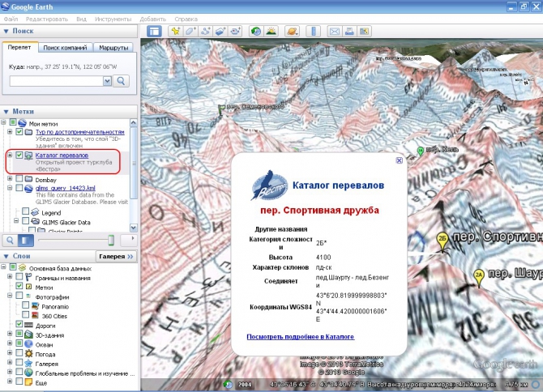
Task: Uncheck the Каталог перевалов checkbox
Action: point(19,155)
